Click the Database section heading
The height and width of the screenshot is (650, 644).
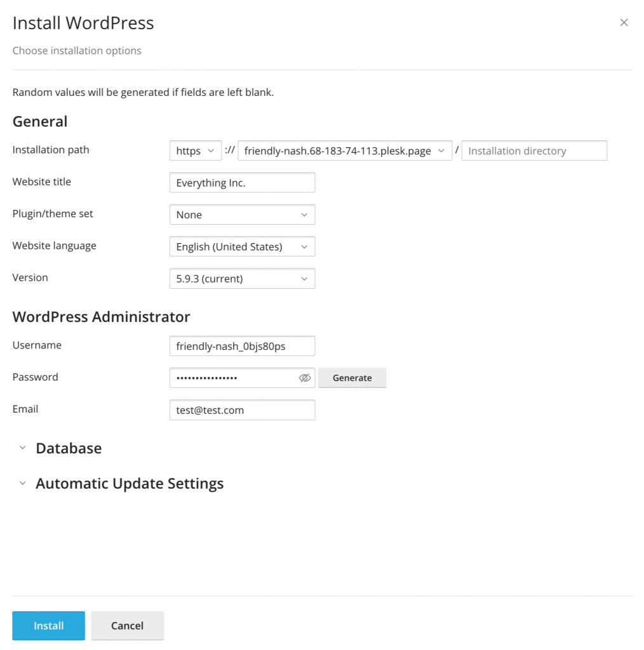pos(69,448)
